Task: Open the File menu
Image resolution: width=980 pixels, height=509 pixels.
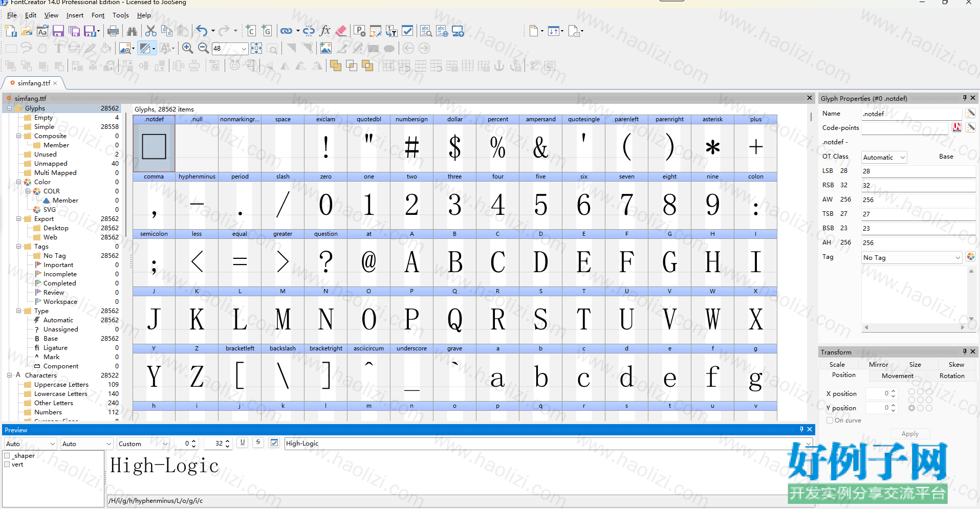Action: point(12,15)
